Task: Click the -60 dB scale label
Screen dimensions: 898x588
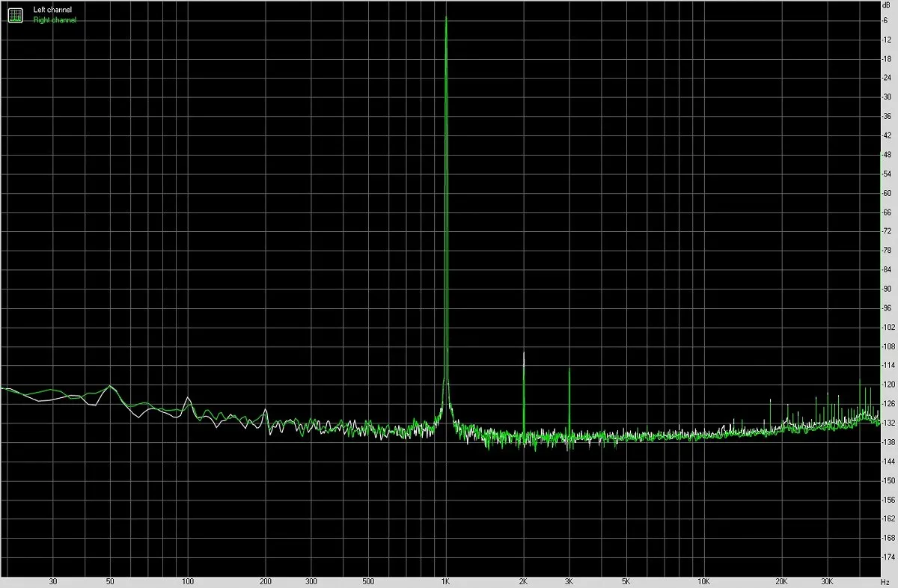Action: pos(888,193)
